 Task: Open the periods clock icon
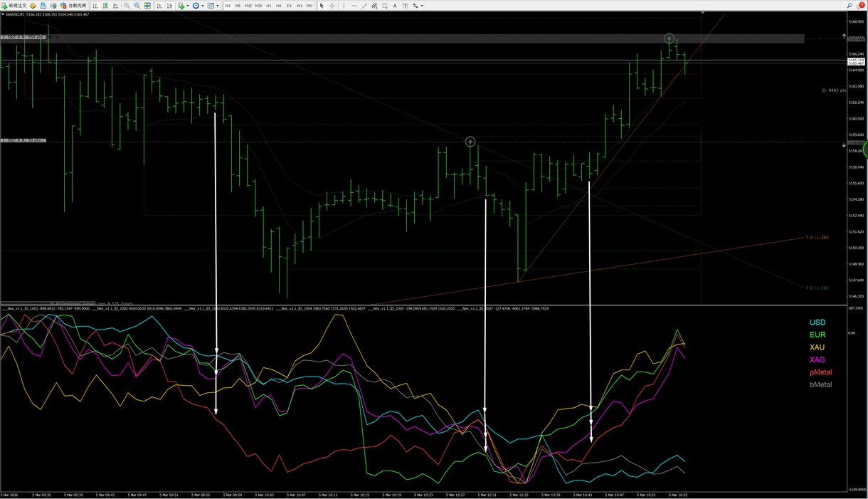tap(196, 6)
